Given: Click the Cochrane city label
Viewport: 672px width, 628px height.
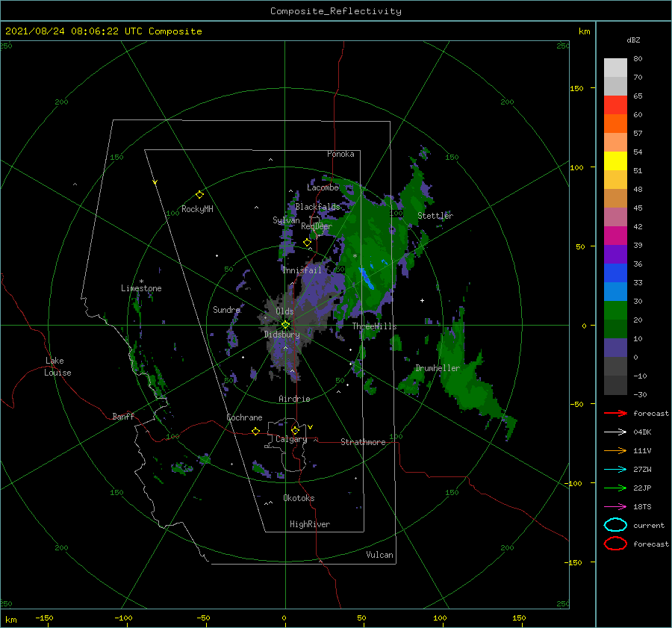Looking at the screenshot, I should [244, 417].
